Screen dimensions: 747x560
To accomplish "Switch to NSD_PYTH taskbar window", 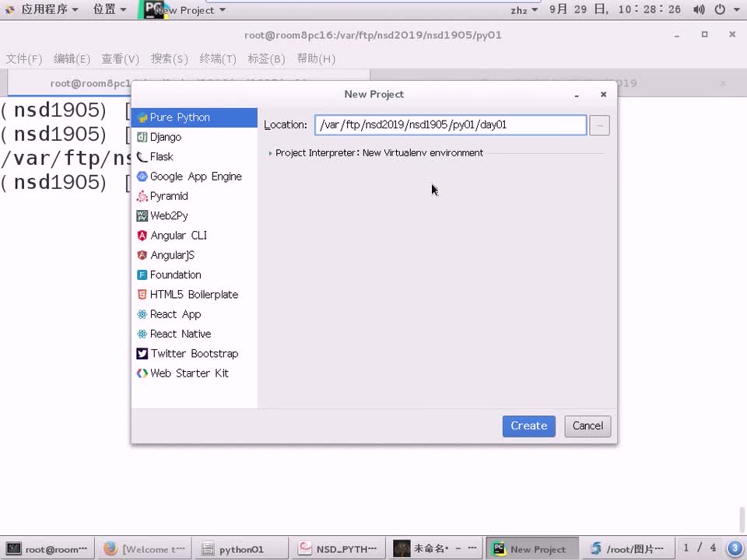I will pyautogui.click(x=338, y=549).
